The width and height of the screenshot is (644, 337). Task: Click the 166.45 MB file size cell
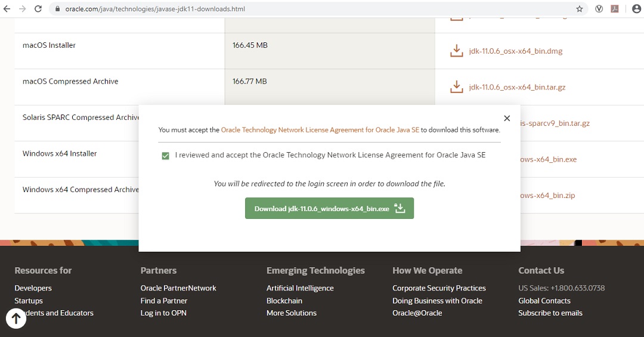[x=250, y=45]
